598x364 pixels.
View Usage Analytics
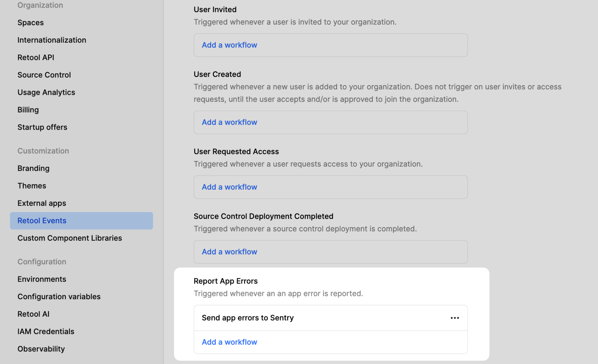(46, 92)
